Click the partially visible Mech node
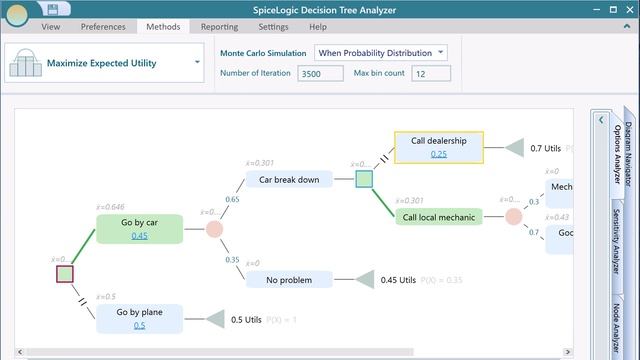The image size is (640, 360). pyautogui.click(x=559, y=193)
